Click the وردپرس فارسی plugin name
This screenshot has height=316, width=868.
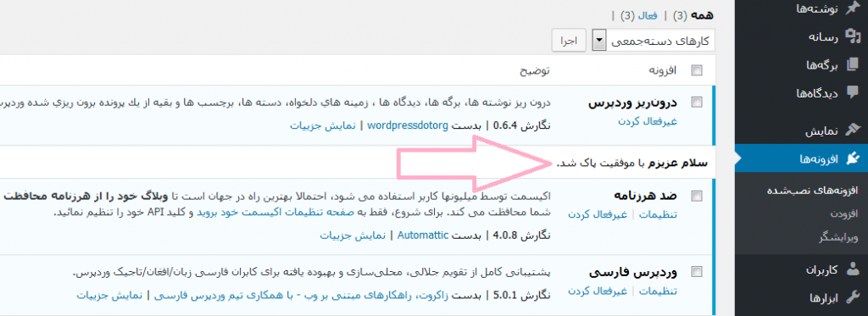[633, 272]
